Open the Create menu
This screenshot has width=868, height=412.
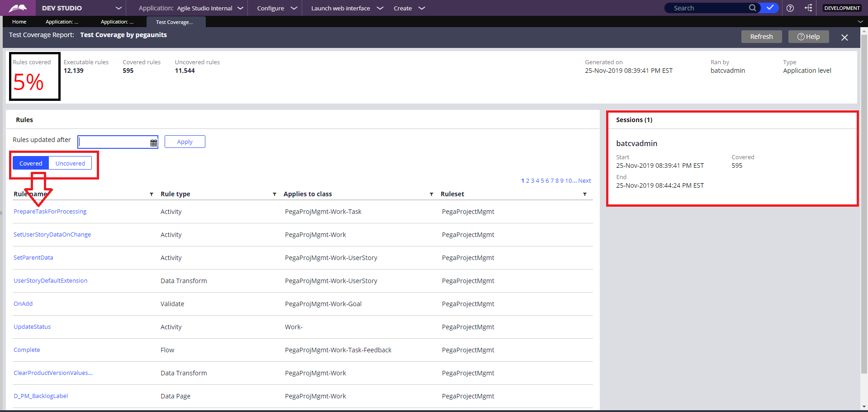(409, 8)
